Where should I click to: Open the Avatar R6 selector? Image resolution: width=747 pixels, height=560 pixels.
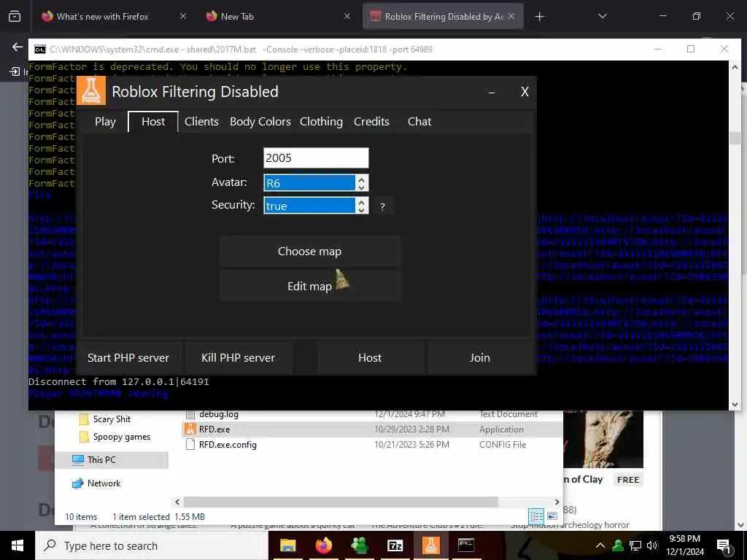click(x=309, y=183)
